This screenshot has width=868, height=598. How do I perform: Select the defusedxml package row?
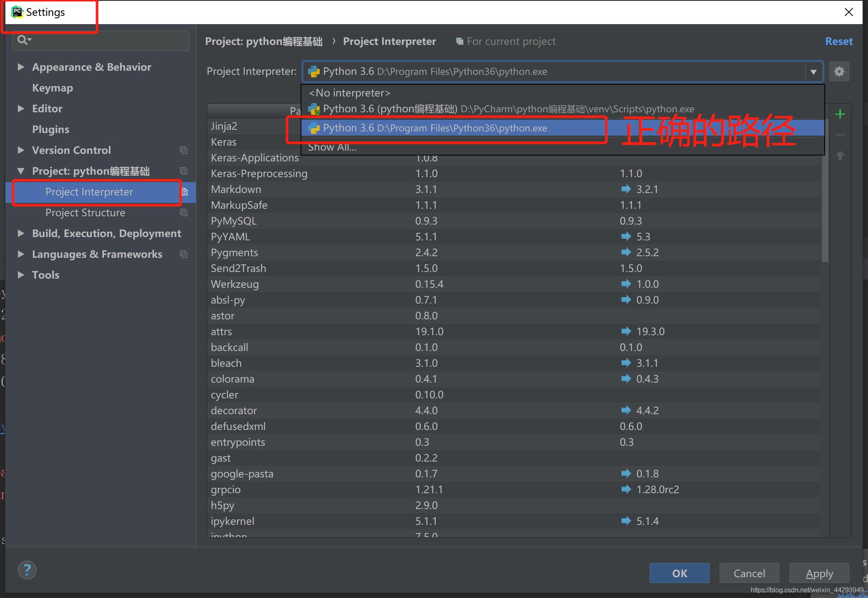point(514,426)
